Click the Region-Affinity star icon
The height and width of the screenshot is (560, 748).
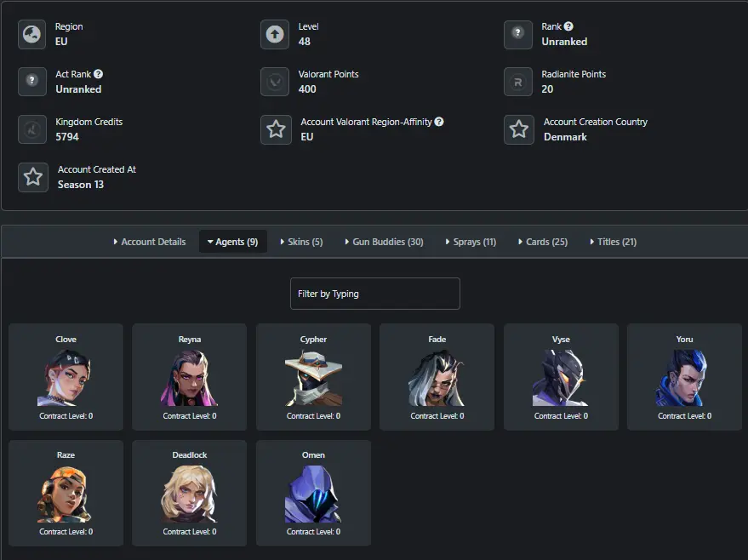pyautogui.click(x=276, y=129)
